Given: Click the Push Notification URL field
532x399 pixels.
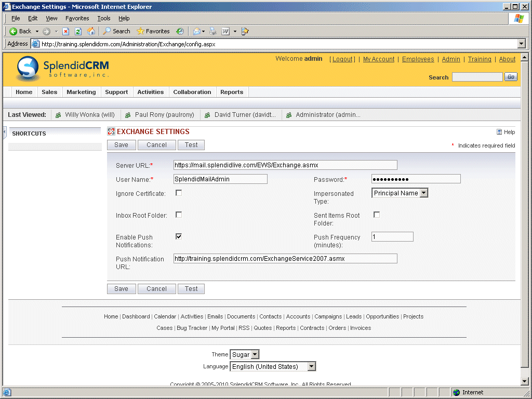Looking at the screenshot, I should pos(285,259).
